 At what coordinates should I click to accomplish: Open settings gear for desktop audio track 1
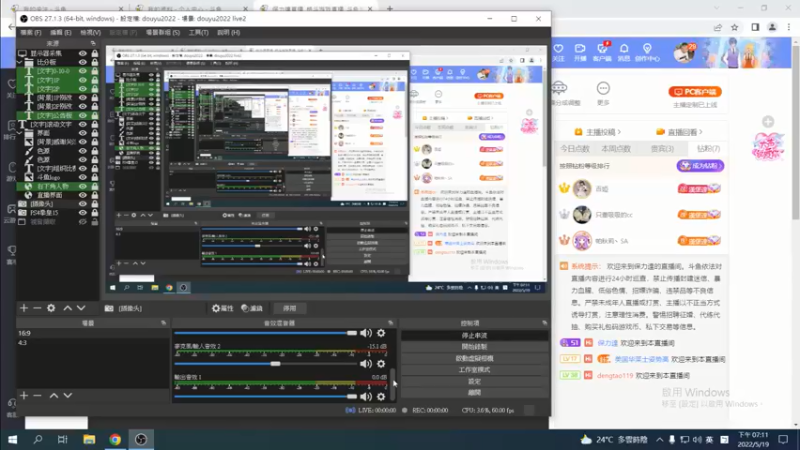click(381, 396)
